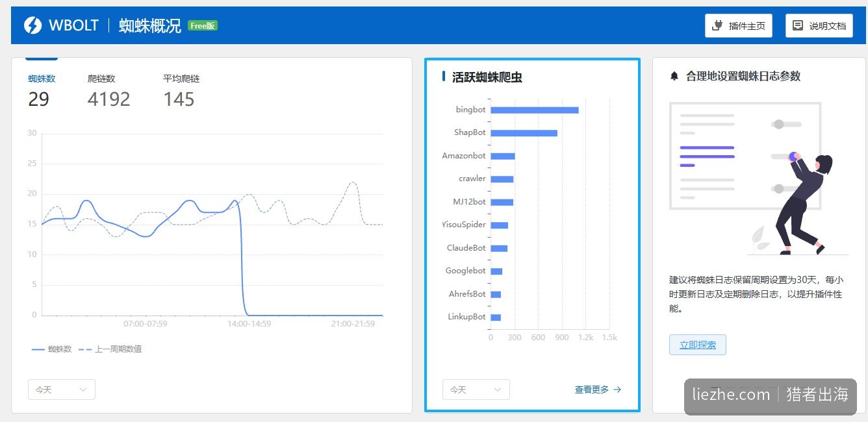Click the LinkupBot label text
The width and height of the screenshot is (868, 422).
coord(466,317)
